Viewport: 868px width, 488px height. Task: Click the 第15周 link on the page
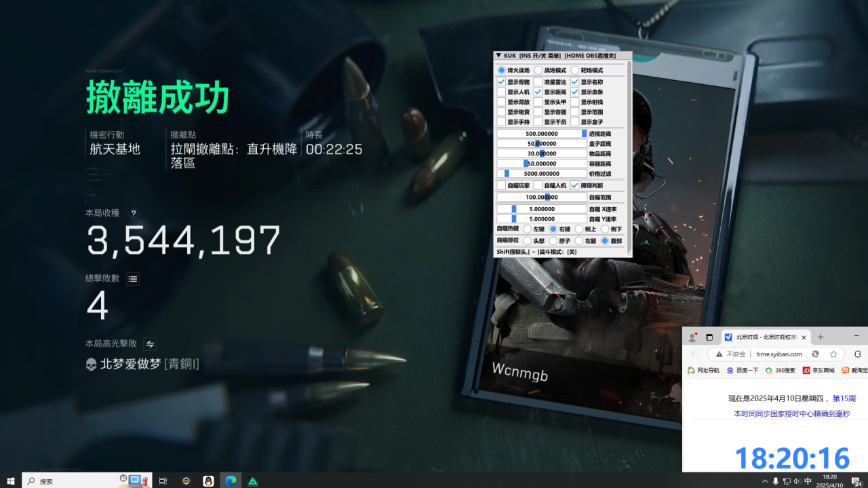pyautogui.click(x=844, y=398)
